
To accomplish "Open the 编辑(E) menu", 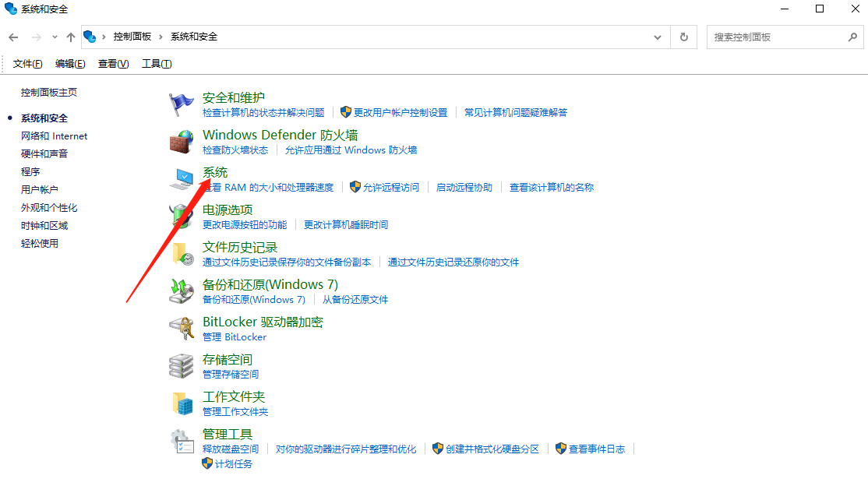I will coord(70,64).
